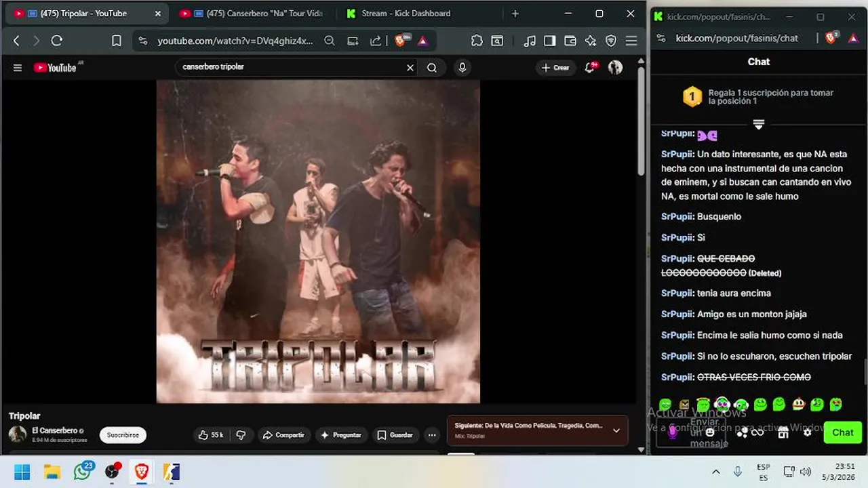This screenshot has width=868, height=488.
Task: Close the Tripolar - YouTube tab
Action: tap(157, 14)
